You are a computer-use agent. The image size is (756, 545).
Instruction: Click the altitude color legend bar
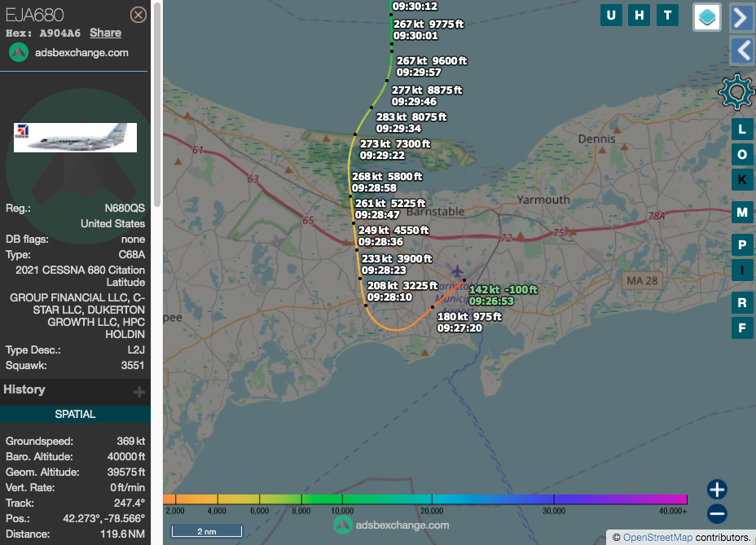click(424, 499)
